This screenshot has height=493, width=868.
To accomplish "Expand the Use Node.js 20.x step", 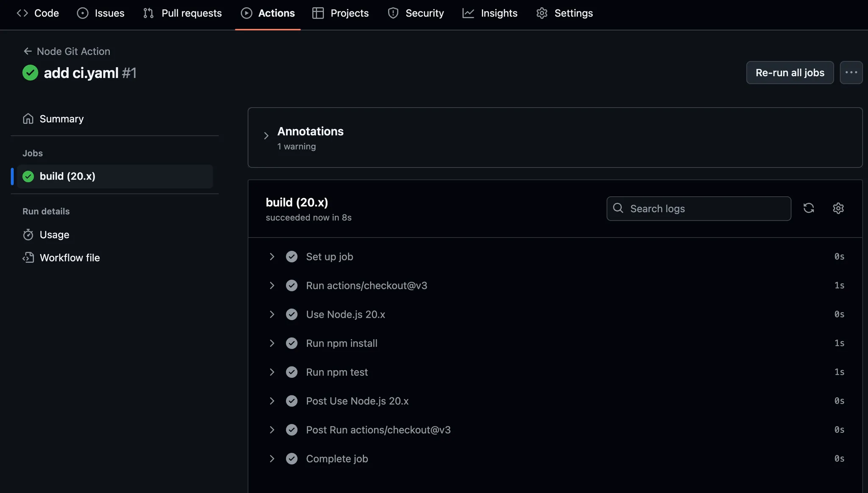I will click(272, 314).
